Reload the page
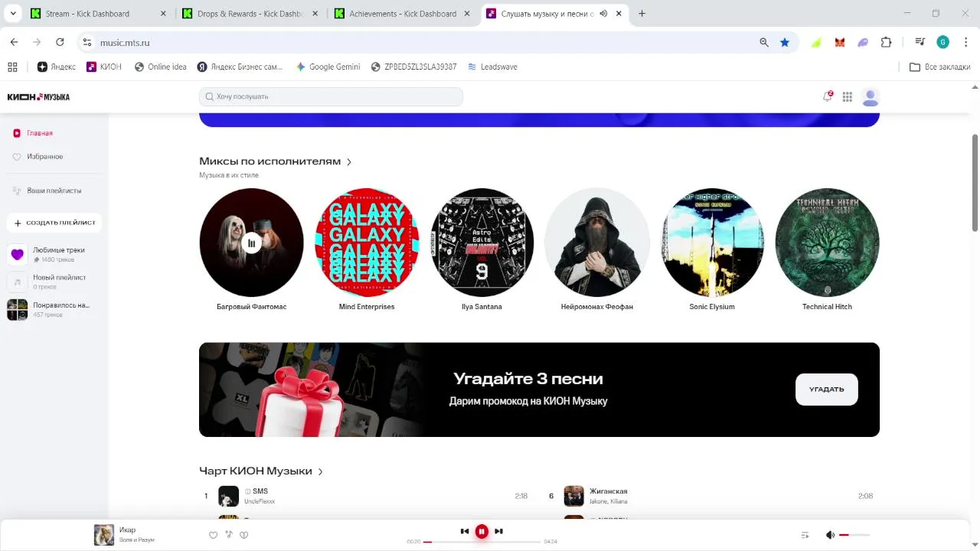980x551 pixels. pos(60,42)
